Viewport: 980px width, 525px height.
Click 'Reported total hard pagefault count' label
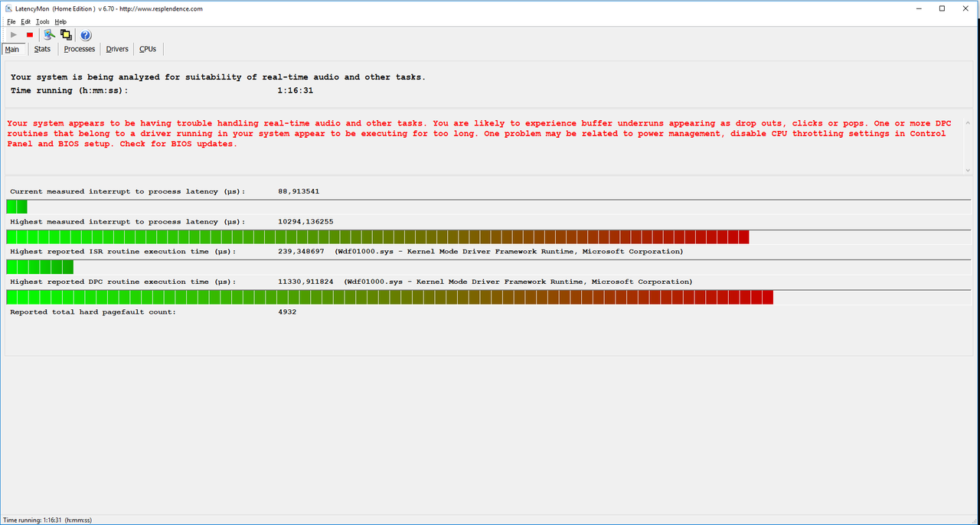[93, 311]
